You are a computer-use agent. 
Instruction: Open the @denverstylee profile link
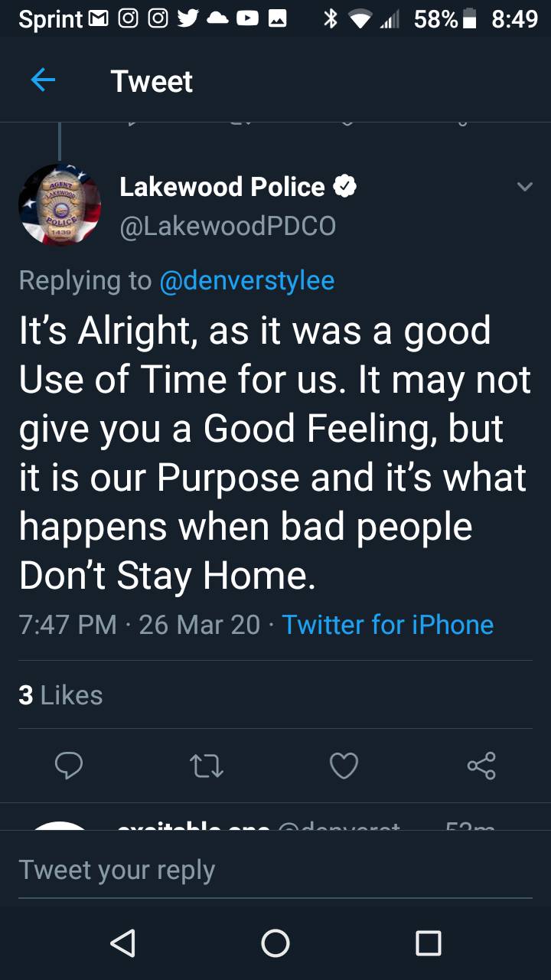[246, 280]
